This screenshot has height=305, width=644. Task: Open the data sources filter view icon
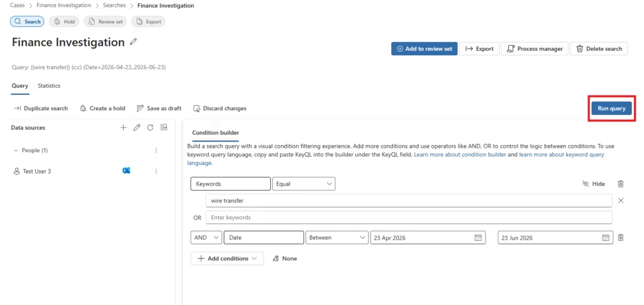(164, 127)
